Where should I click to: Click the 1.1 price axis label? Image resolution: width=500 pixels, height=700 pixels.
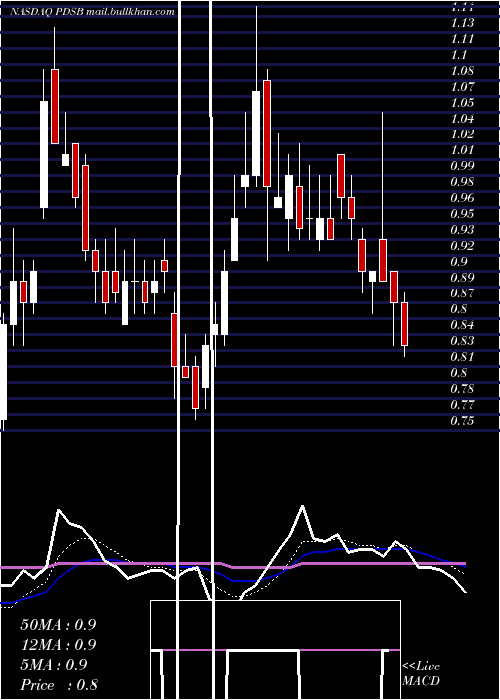tap(459, 54)
